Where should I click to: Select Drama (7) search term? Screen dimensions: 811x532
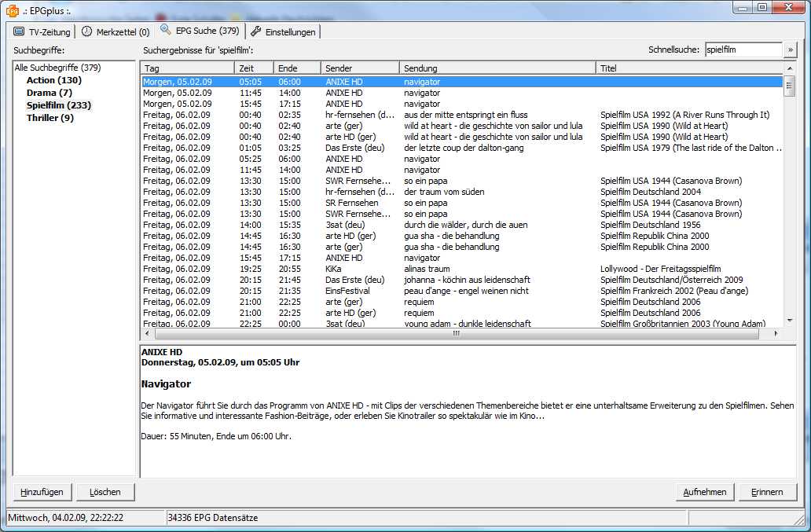pyautogui.click(x=49, y=93)
